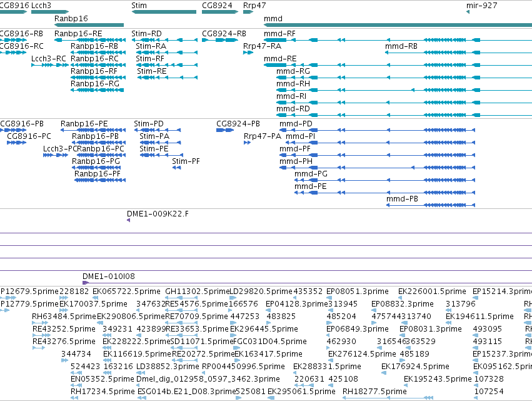
Task: Select the Lcch3 gene bar
Action: tap(50, 12)
